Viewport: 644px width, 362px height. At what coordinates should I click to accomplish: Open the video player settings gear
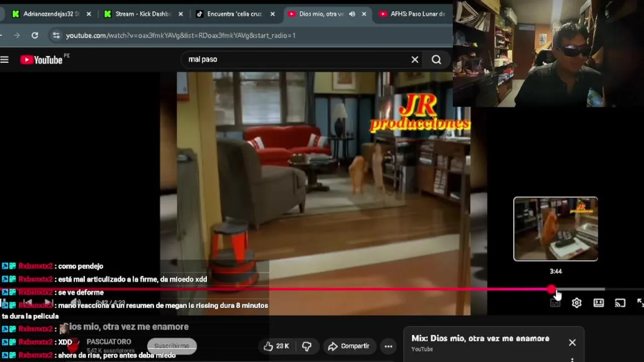coord(577,303)
